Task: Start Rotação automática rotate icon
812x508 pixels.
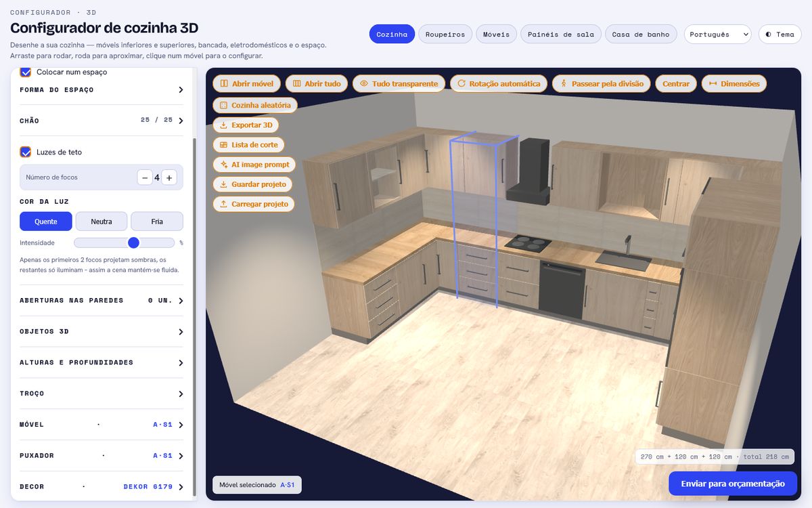Action: tap(461, 84)
